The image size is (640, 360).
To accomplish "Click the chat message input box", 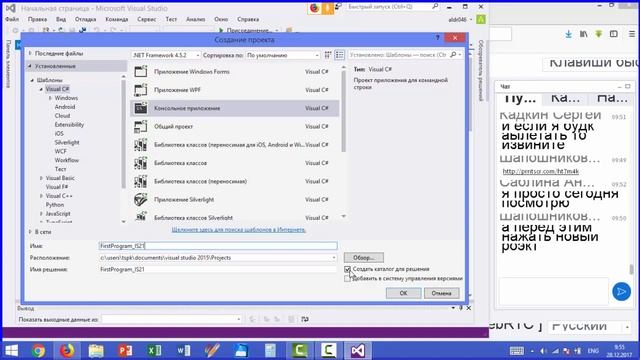I will [x=553, y=291].
